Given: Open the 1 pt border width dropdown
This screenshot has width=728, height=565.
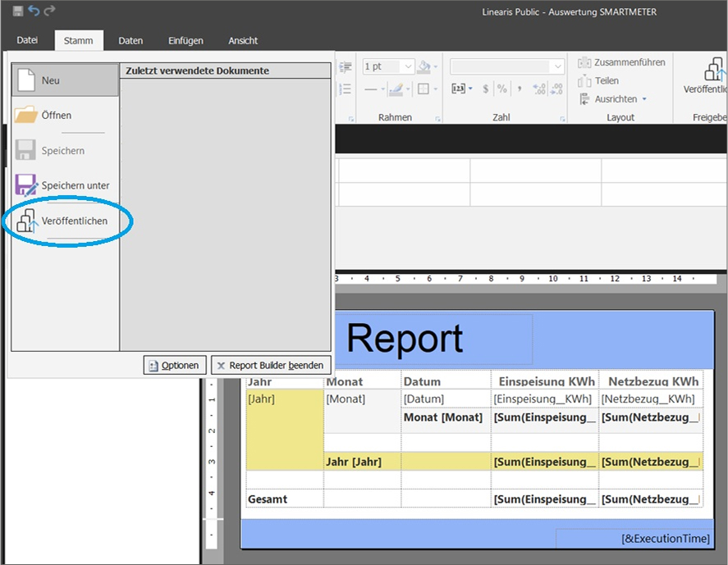Looking at the screenshot, I should click(x=408, y=66).
